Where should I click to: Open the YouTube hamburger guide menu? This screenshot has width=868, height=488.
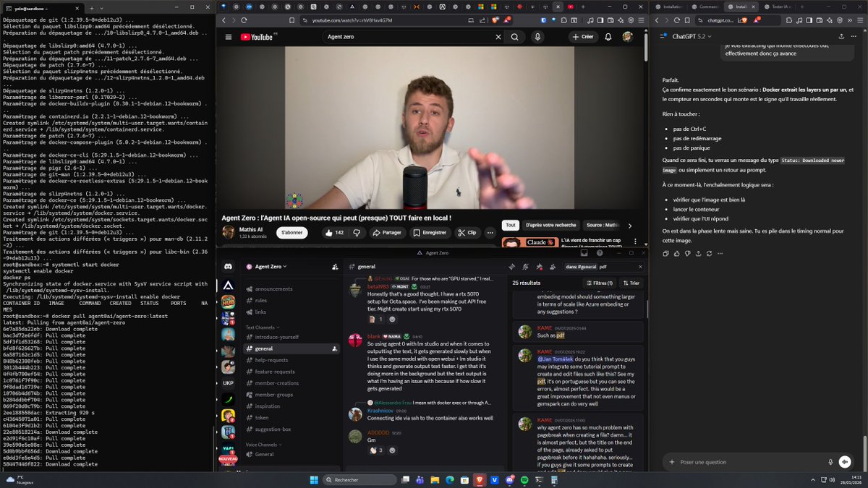pyautogui.click(x=229, y=37)
